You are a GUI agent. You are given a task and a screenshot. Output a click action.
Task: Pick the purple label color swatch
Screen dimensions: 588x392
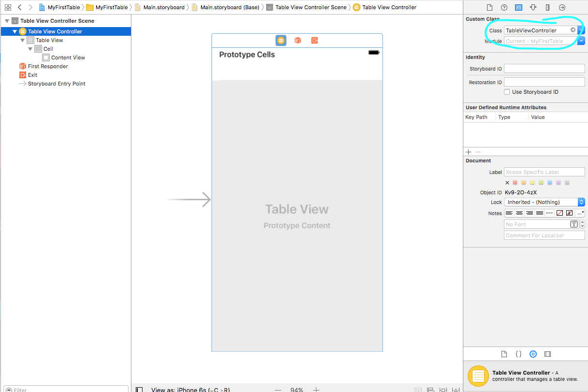pos(559,183)
